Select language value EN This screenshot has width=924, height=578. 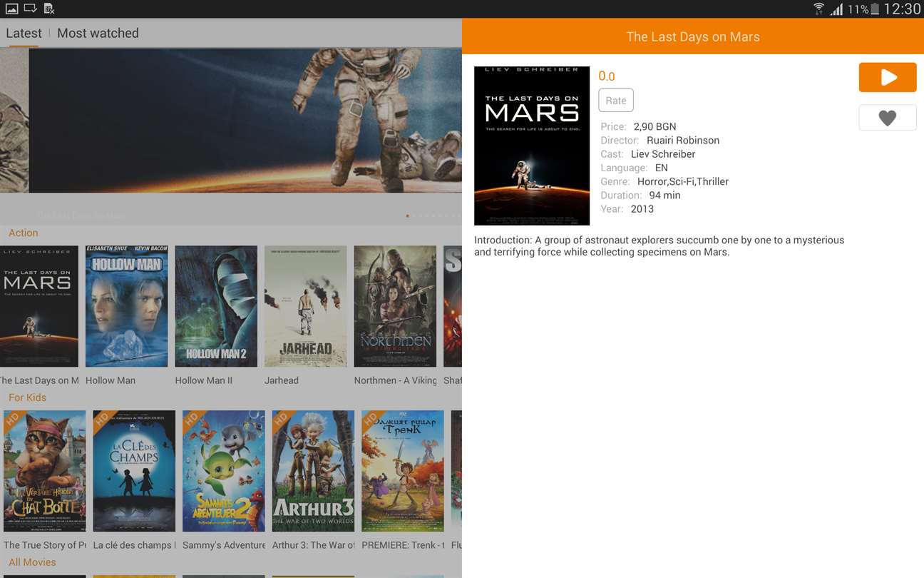pos(662,168)
